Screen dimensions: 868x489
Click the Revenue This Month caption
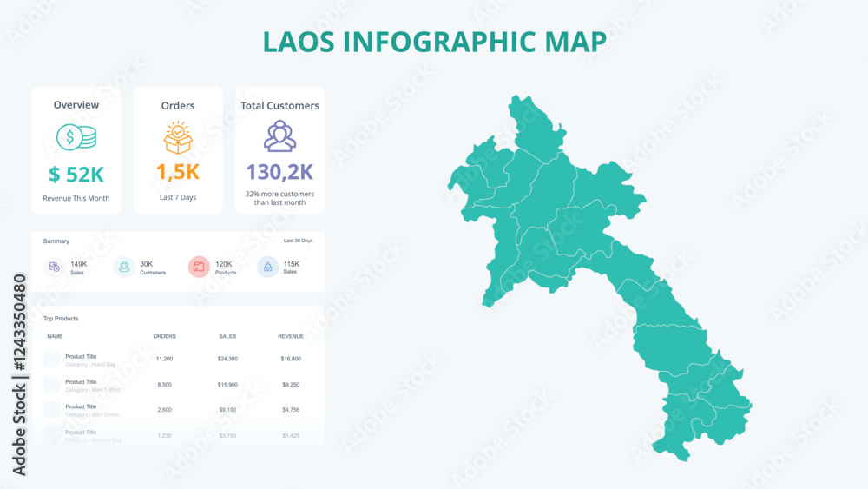pyautogui.click(x=76, y=198)
